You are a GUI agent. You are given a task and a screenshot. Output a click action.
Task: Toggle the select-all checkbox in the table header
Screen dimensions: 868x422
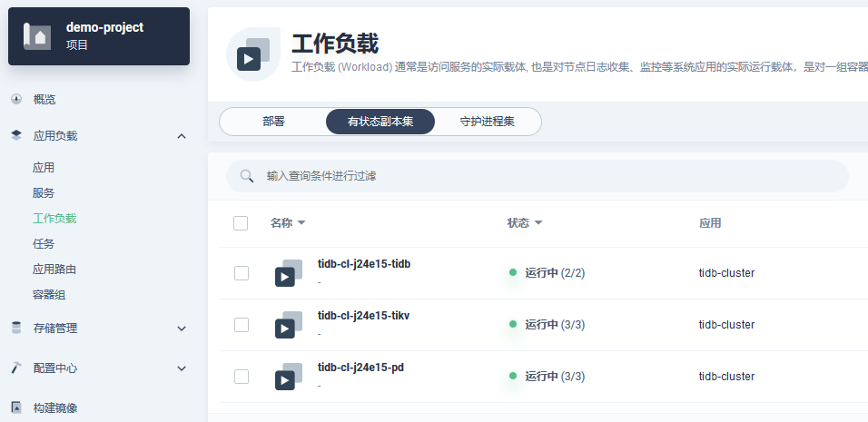pyautogui.click(x=241, y=223)
